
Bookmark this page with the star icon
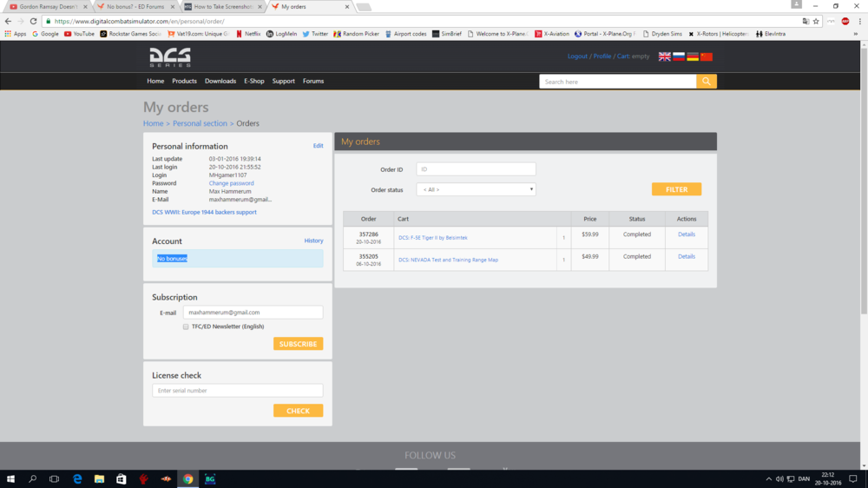[816, 21]
